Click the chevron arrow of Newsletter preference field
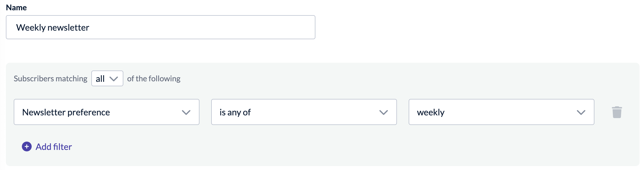Viewport: 644px width, 170px height. [186, 112]
